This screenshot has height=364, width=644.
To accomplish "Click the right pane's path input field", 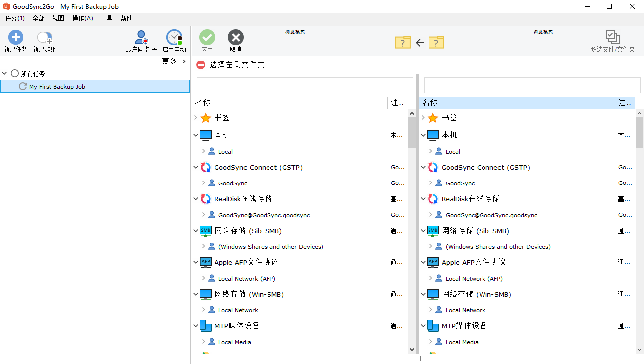I will click(528, 85).
